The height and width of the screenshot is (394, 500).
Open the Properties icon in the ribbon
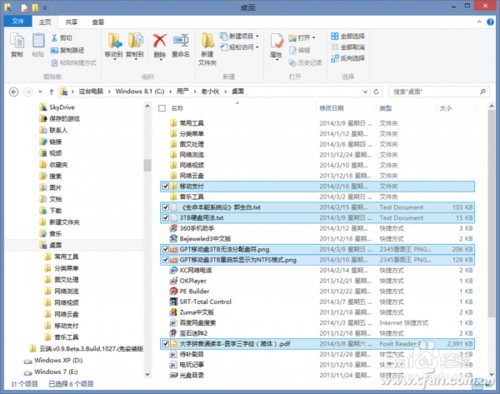click(276, 41)
